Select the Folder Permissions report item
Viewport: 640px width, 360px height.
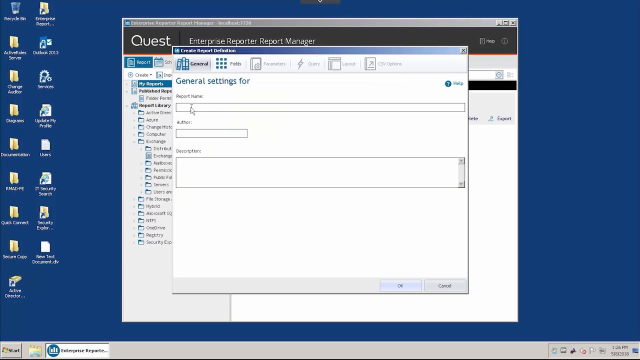coord(155,98)
